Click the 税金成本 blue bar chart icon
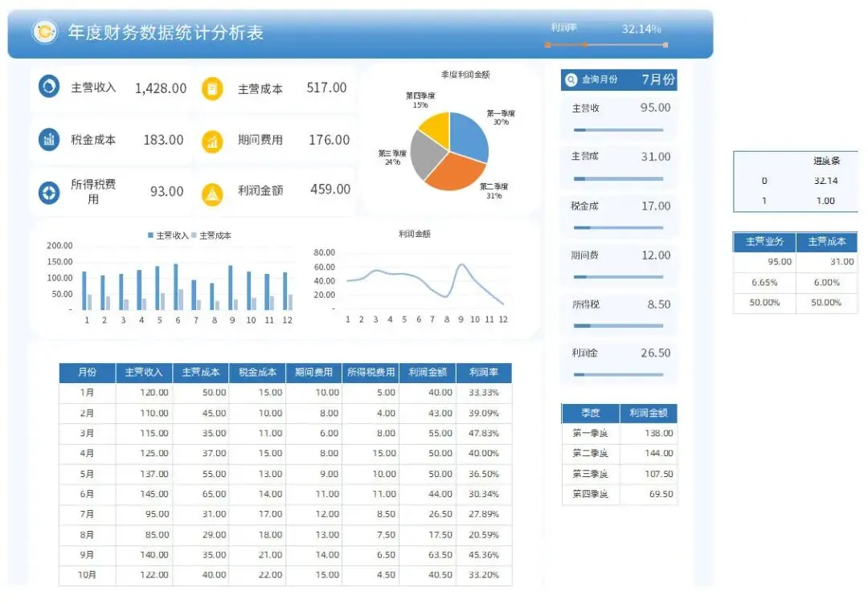The image size is (868, 604). [49, 140]
